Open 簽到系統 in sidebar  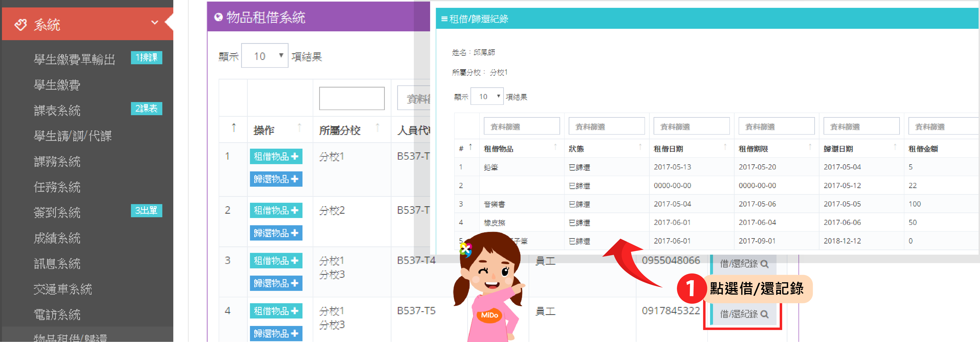[57, 212]
